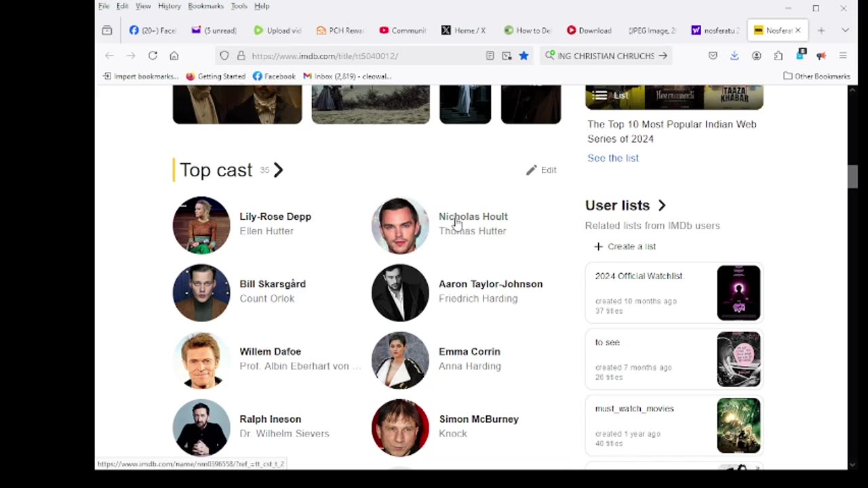Expand the User lists chevron

[662, 205]
